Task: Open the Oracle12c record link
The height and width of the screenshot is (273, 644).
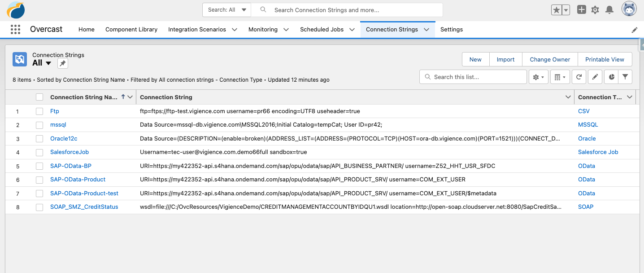Action: (64, 138)
